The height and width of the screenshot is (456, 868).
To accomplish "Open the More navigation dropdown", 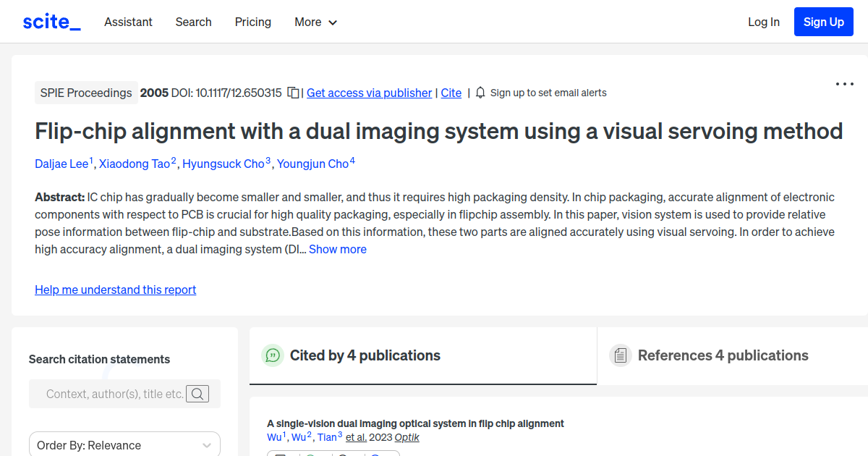I will (315, 22).
